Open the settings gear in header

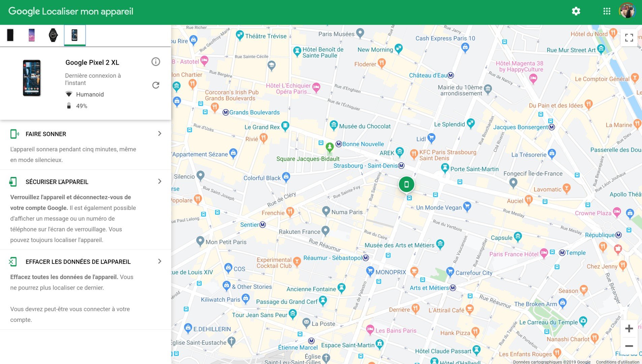pos(576,11)
